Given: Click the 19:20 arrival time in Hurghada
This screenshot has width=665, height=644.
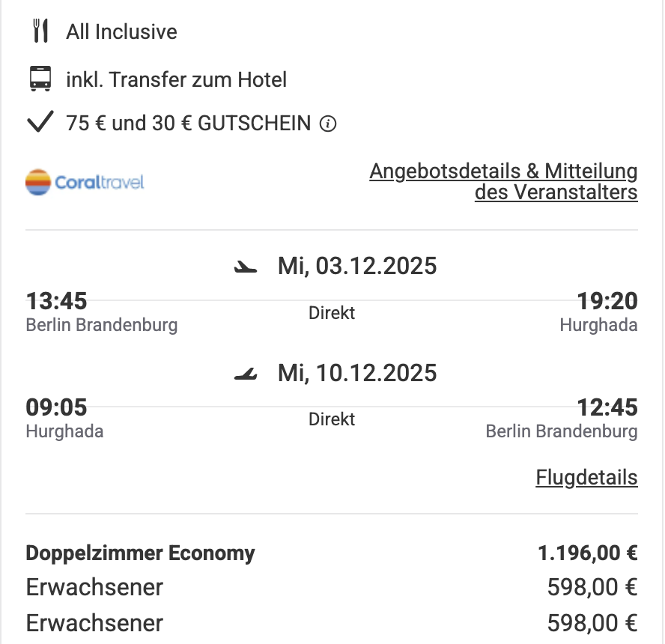Looking at the screenshot, I should (x=607, y=302).
